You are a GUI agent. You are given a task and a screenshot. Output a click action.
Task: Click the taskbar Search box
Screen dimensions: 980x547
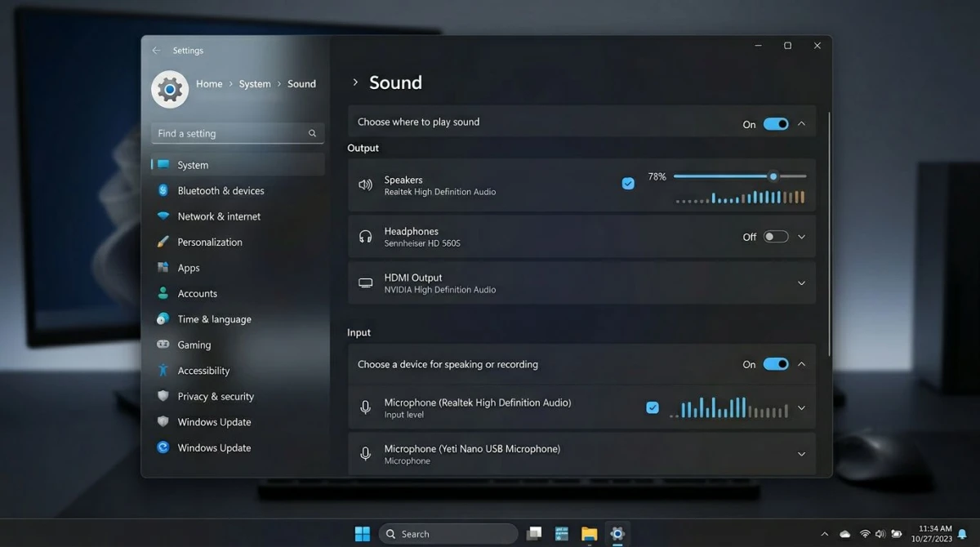[x=448, y=534]
